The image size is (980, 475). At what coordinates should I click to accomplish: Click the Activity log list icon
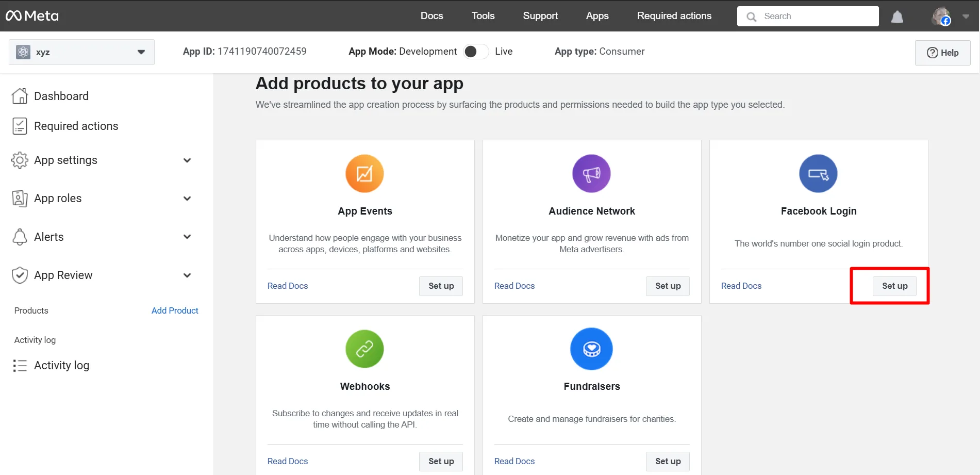(x=20, y=365)
